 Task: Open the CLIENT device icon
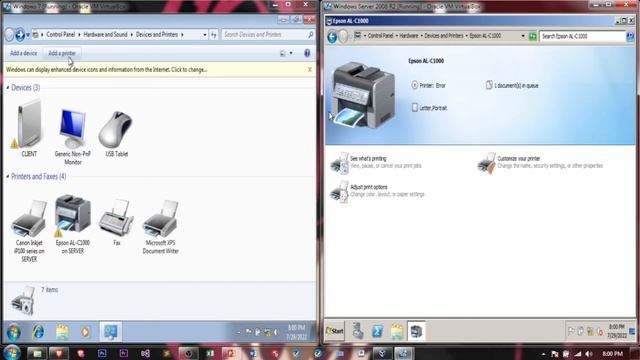point(29,129)
